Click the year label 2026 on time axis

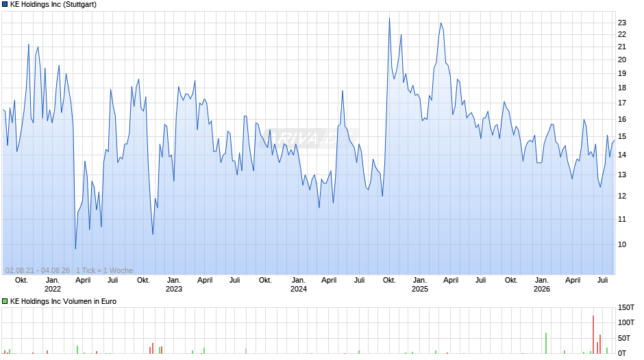[542, 289]
